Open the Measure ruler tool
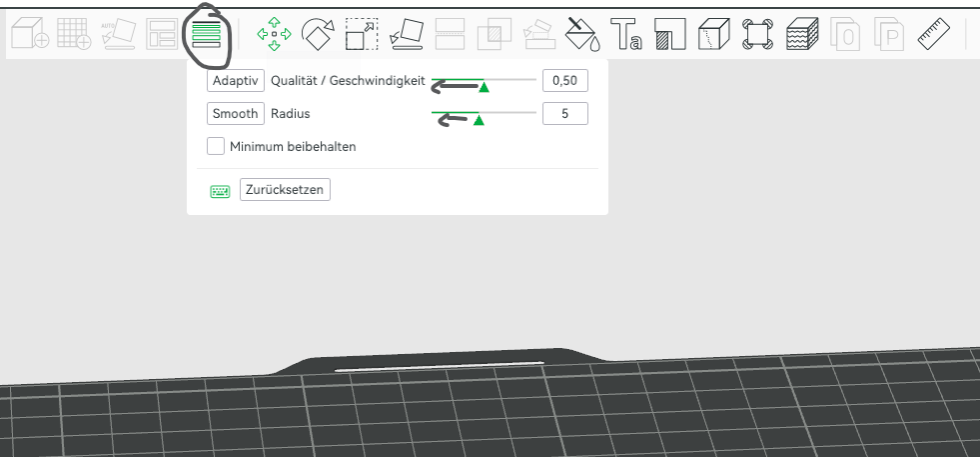 [x=934, y=34]
